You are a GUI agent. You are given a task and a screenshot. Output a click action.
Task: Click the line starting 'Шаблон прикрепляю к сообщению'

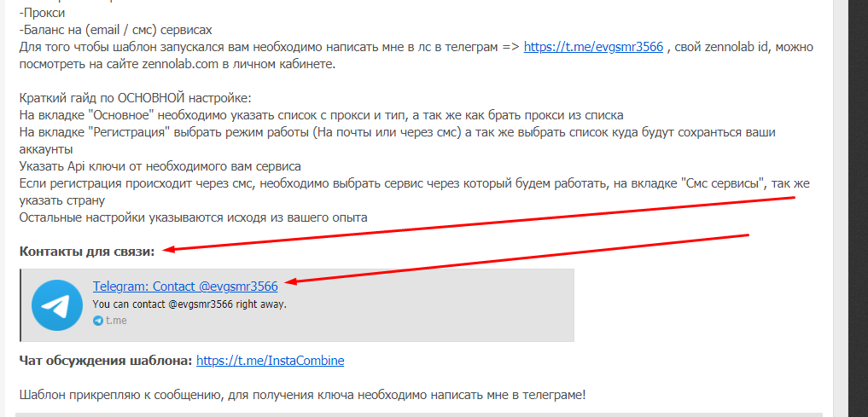[302, 396]
